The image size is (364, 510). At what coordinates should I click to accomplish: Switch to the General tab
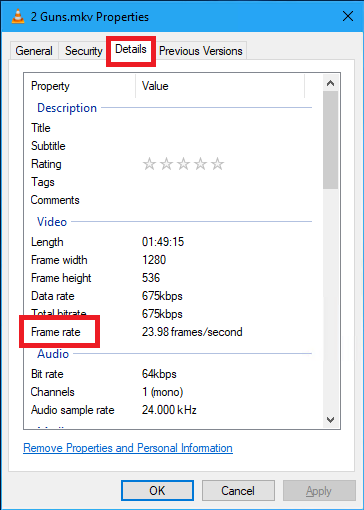coord(34,51)
